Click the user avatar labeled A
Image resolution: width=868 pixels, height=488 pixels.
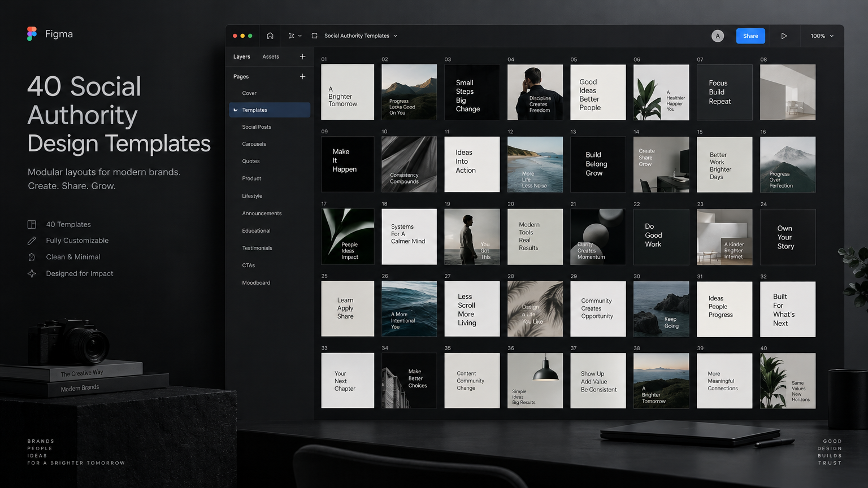coord(718,36)
